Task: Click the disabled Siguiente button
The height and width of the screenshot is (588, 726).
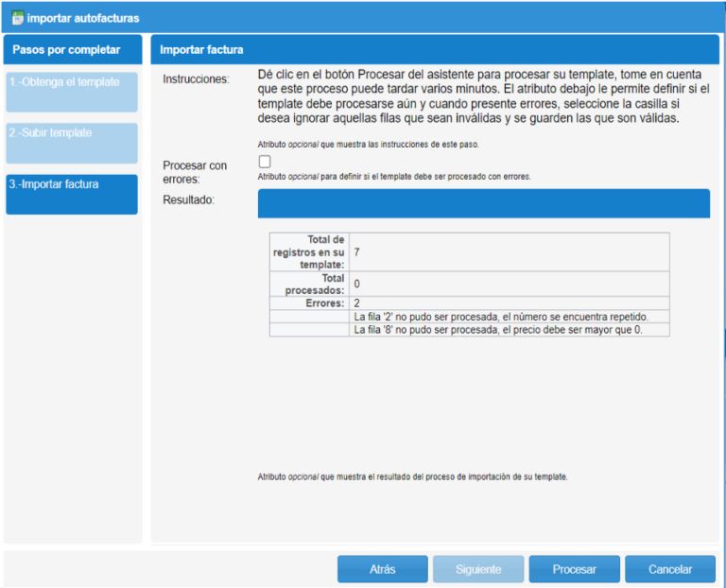Action: pos(477,569)
